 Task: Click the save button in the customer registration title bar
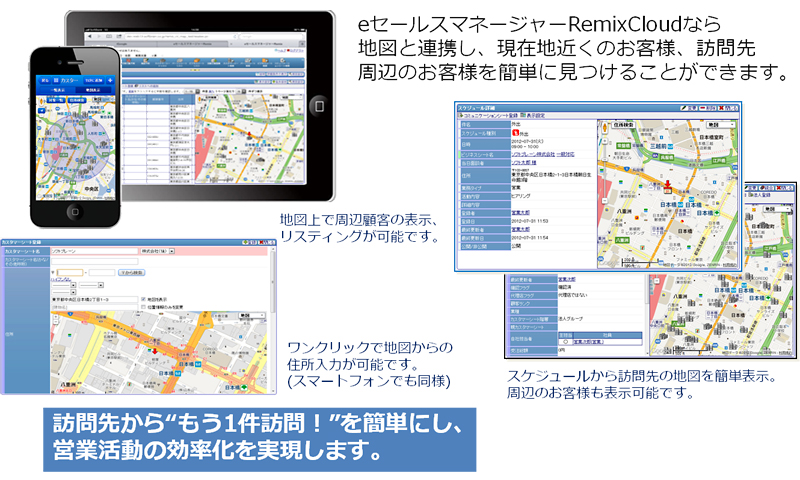249,242
